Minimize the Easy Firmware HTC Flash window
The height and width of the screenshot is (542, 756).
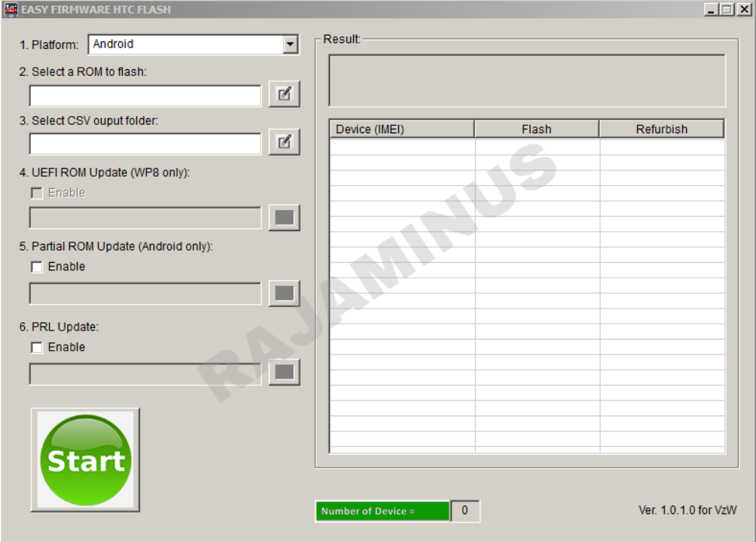(x=711, y=9)
